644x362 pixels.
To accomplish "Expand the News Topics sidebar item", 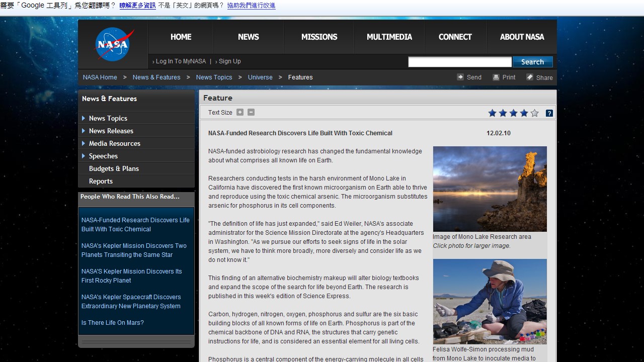I will [x=84, y=118].
